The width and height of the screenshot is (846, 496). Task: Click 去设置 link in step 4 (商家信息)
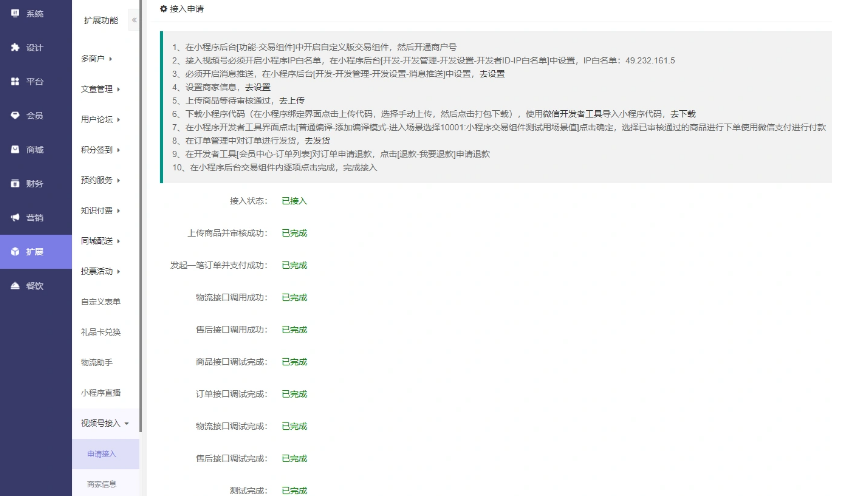pos(258,87)
